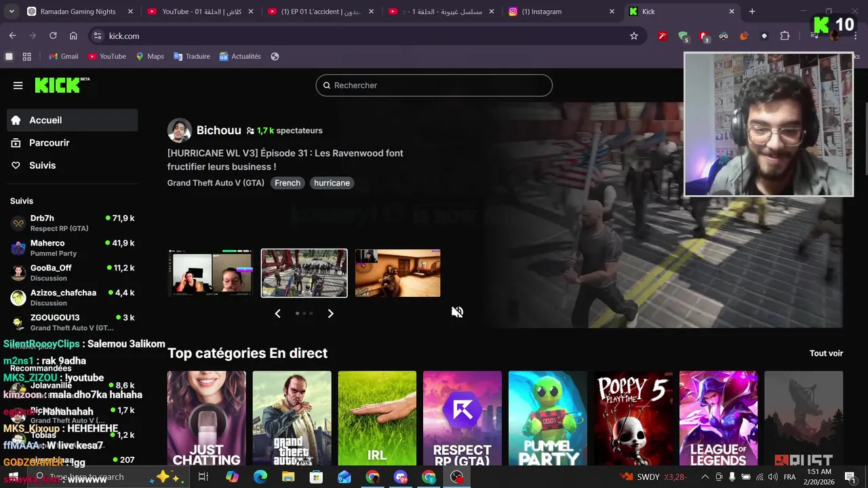Viewport: 868px width, 488px height.
Task: Close the Ramadan Gaming Nights tab
Action: click(x=131, y=12)
